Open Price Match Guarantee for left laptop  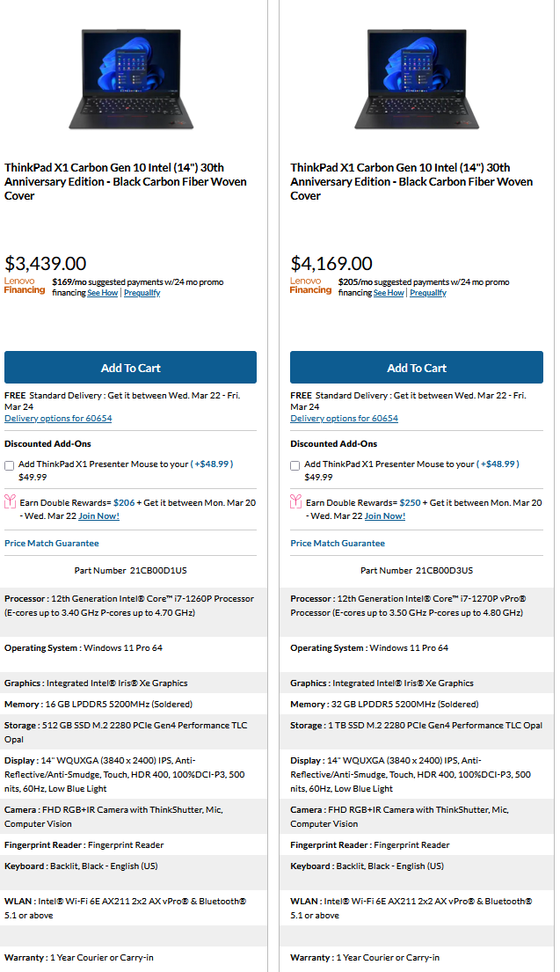pyautogui.click(x=51, y=544)
